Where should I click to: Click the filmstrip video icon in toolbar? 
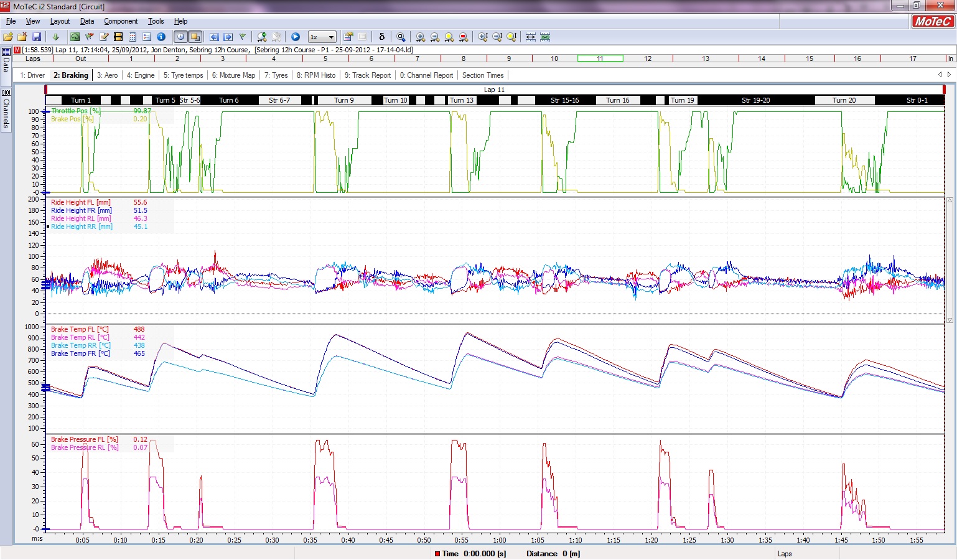pos(118,37)
